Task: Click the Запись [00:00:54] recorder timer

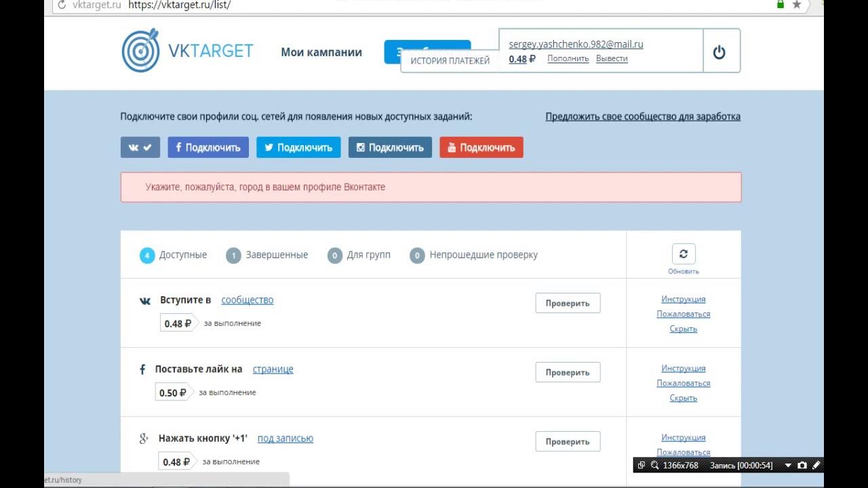Action: [741, 466]
